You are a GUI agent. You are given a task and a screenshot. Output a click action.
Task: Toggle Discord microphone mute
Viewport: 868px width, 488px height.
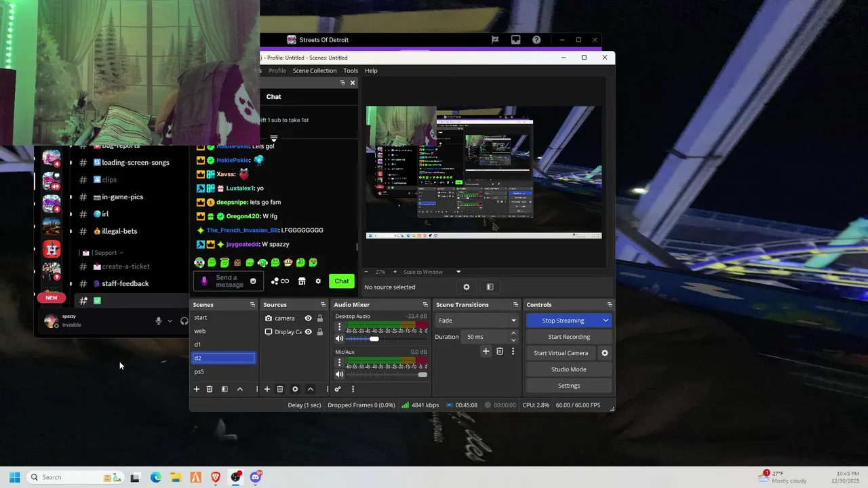(159, 321)
